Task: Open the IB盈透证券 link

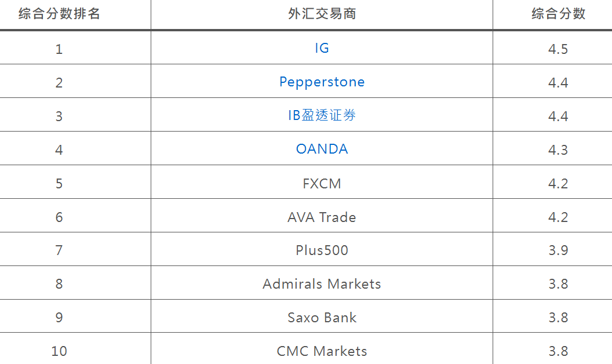Action: (322, 115)
